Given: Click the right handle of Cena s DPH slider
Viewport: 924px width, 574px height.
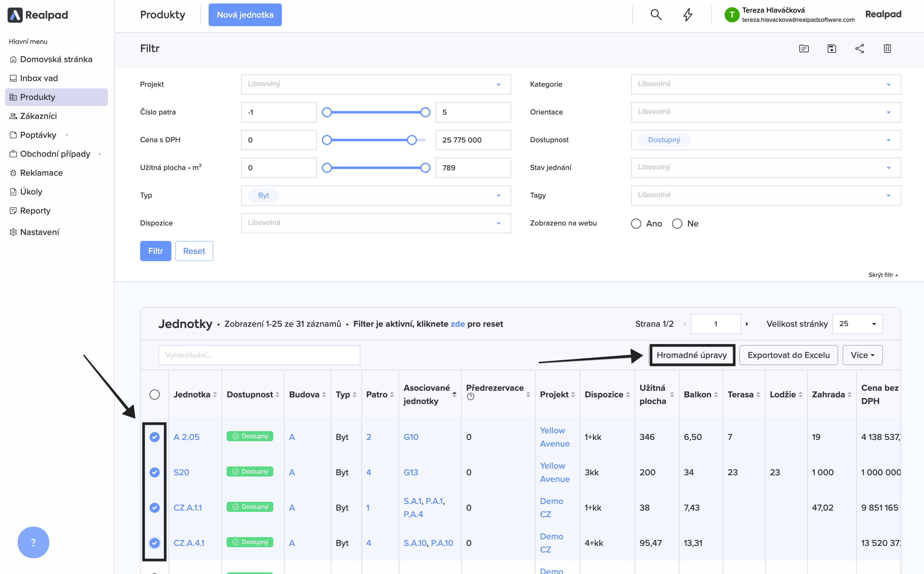Looking at the screenshot, I should click(x=412, y=140).
